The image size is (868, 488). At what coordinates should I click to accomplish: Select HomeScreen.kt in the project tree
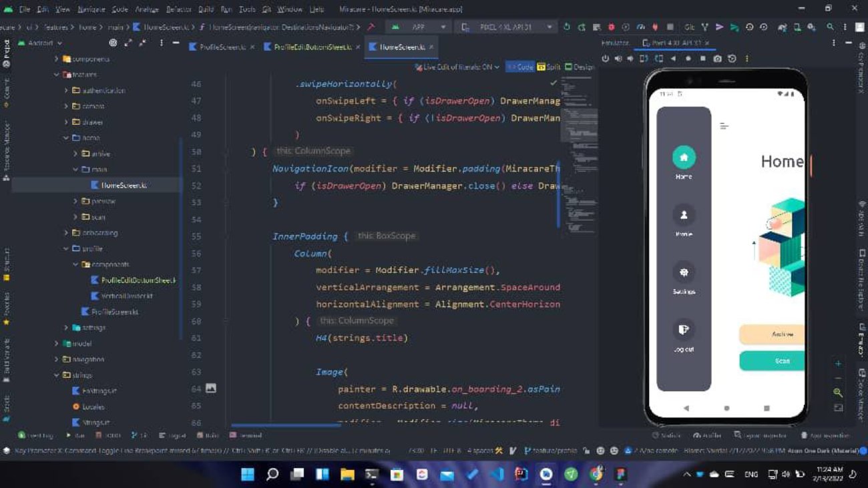point(124,185)
